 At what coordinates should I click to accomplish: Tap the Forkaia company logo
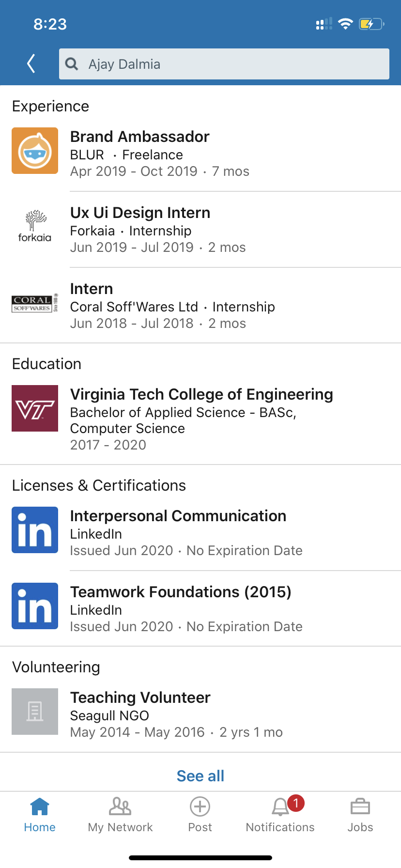tap(35, 226)
